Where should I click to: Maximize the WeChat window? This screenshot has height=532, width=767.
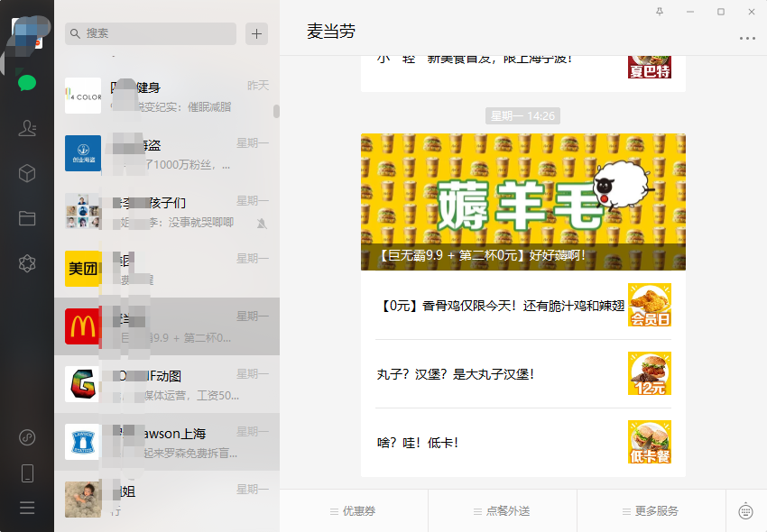click(721, 12)
